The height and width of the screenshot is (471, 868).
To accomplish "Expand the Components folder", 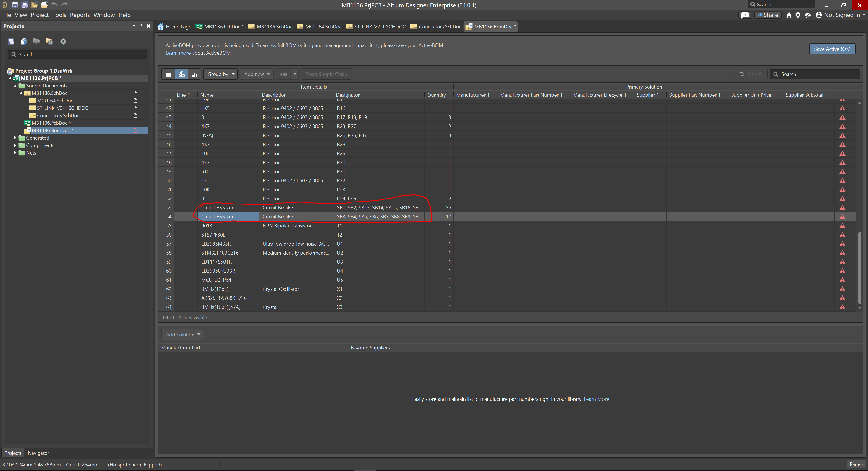I will pos(15,145).
